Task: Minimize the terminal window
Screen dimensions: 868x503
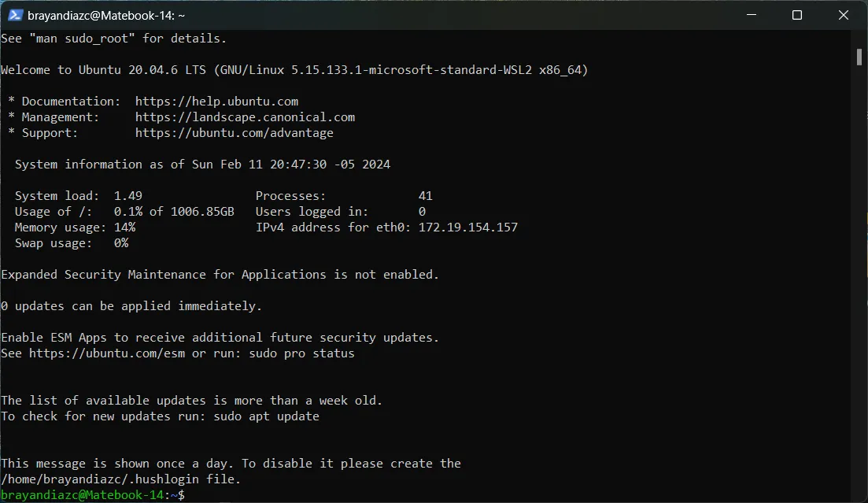Action: (752, 15)
